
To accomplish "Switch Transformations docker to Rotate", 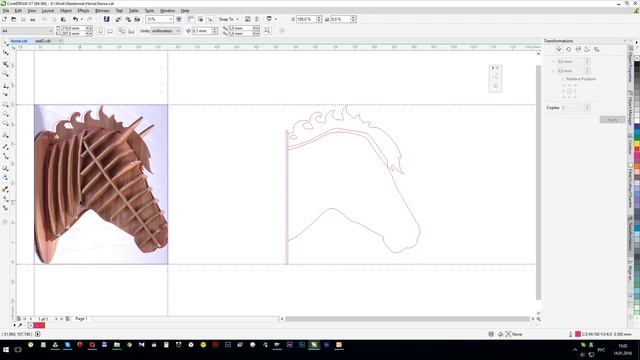I will click(569, 49).
